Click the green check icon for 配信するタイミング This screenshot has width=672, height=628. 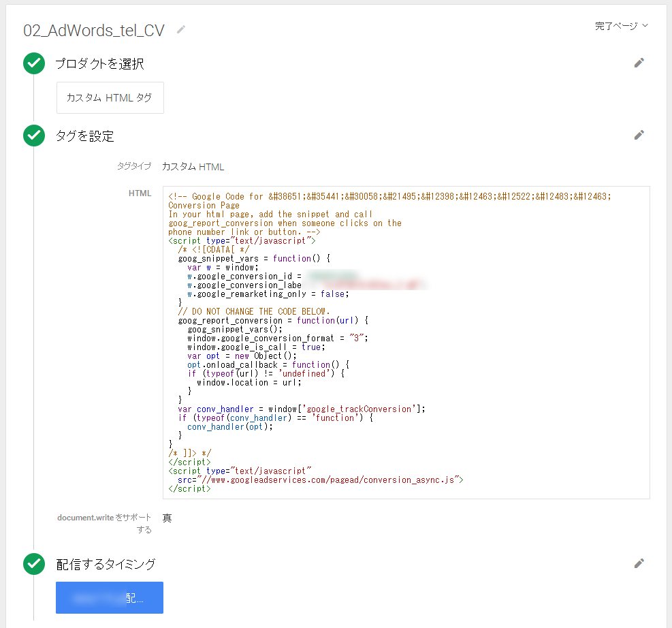(x=34, y=564)
